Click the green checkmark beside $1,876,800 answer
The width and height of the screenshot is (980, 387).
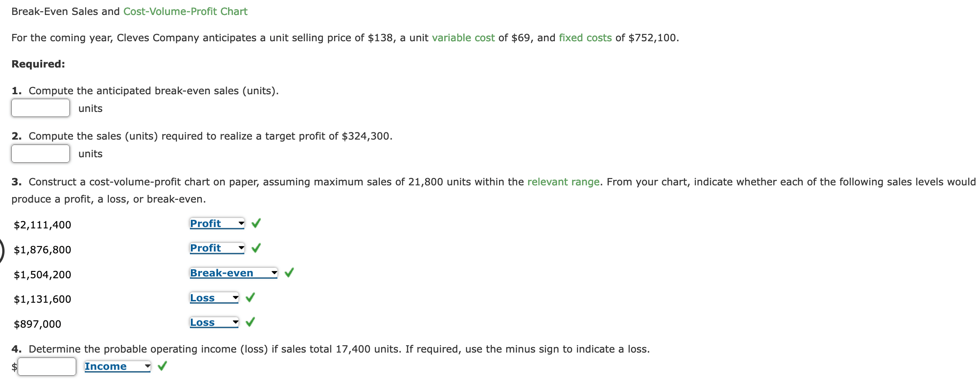256,248
